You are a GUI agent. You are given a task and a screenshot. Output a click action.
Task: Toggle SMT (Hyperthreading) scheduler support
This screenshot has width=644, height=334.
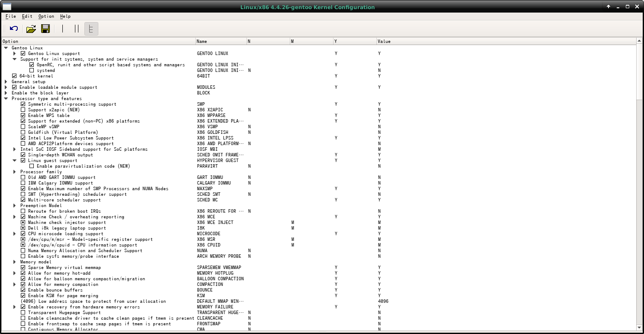[23, 194]
